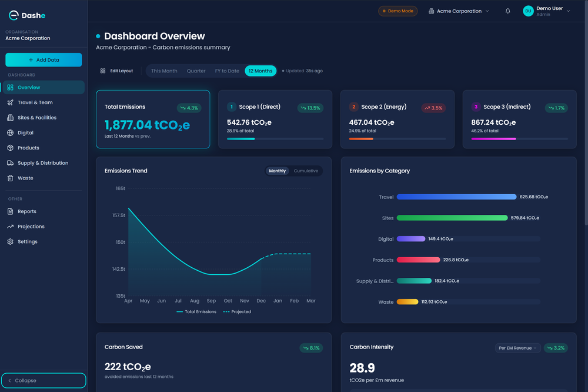Switch to the Quarter time range
This screenshot has width=588, height=392.
(x=196, y=70)
